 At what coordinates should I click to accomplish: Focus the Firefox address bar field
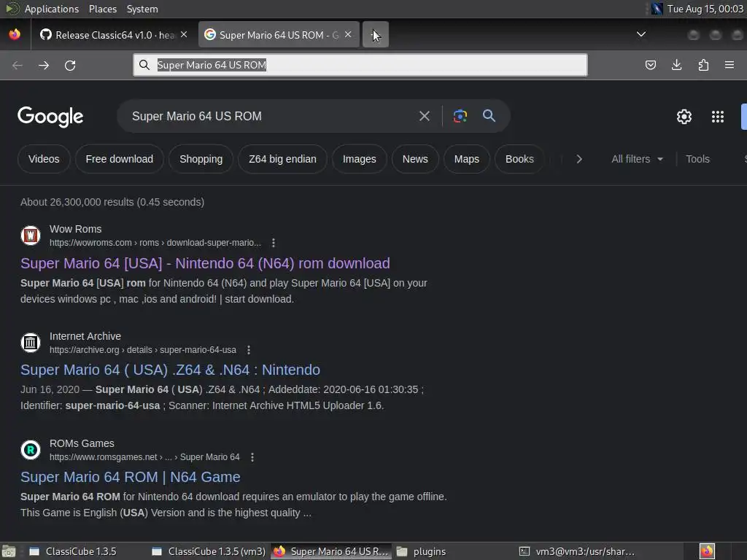tap(360, 65)
